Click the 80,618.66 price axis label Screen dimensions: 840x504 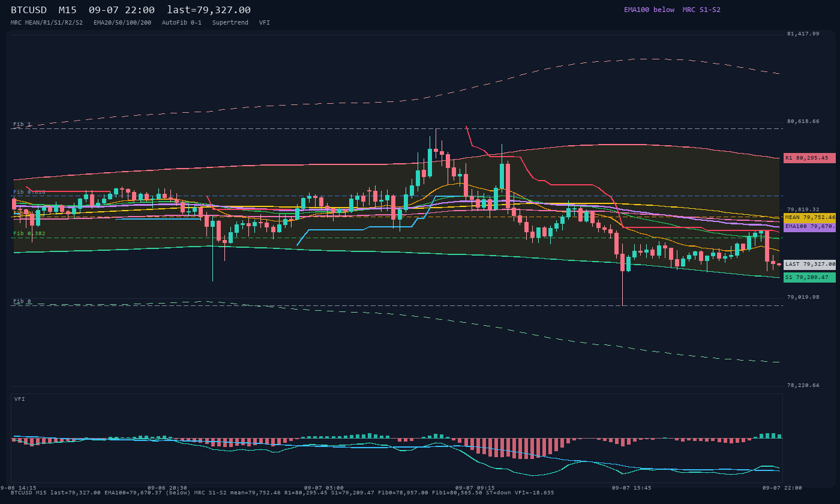pyautogui.click(x=803, y=121)
